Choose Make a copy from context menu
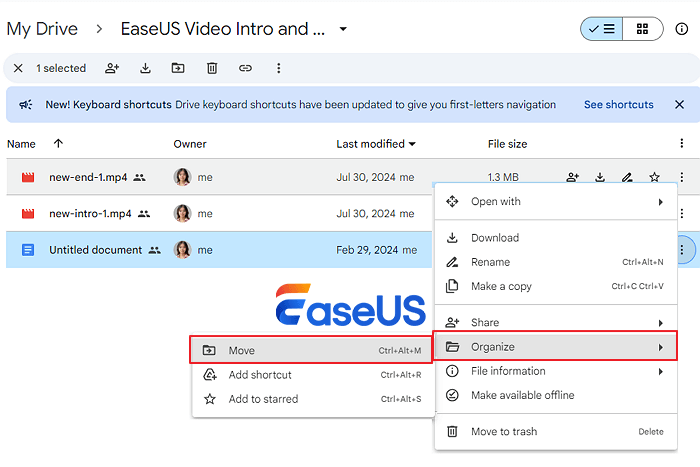The image size is (700, 467). (501, 286)
